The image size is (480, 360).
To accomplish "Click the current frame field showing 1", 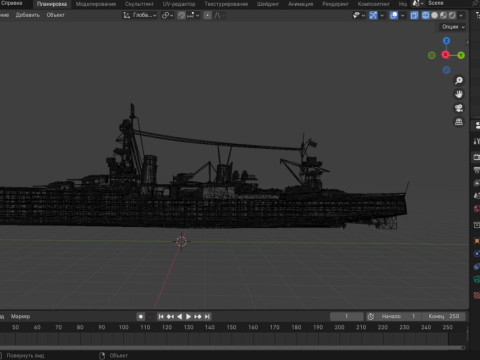I will pos(347,316).
